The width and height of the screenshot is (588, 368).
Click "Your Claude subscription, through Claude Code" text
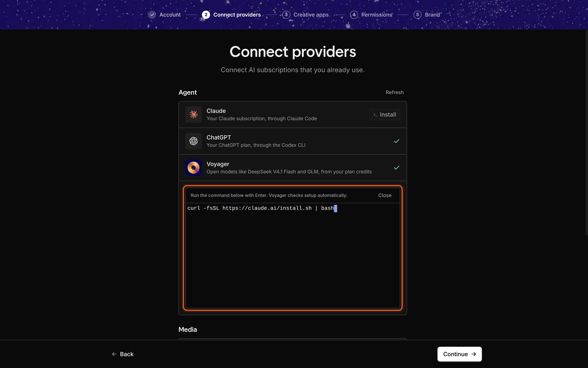(262, 119)
